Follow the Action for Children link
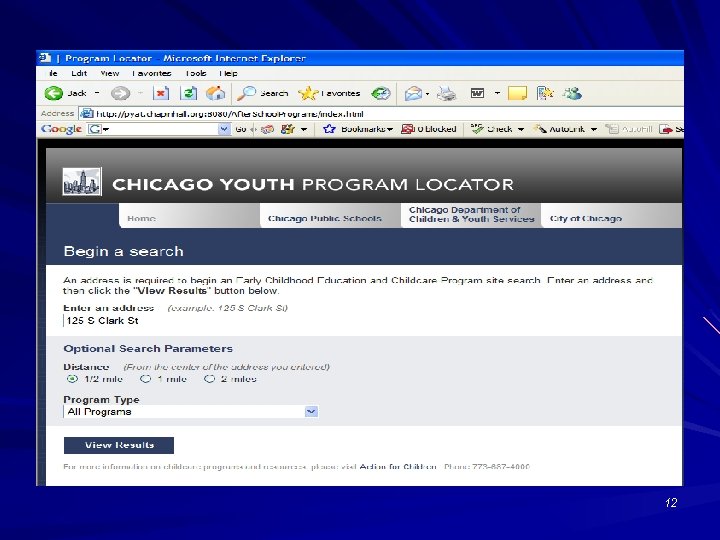The width and height of the screenshot is (720, 540). pos(398,467)
